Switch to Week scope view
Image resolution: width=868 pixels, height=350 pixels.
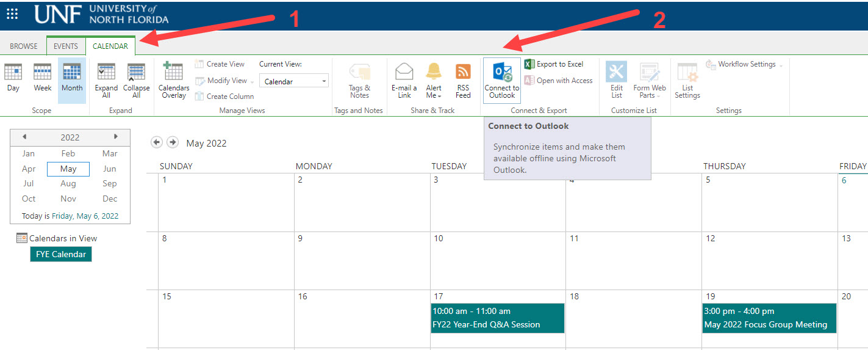43,78
